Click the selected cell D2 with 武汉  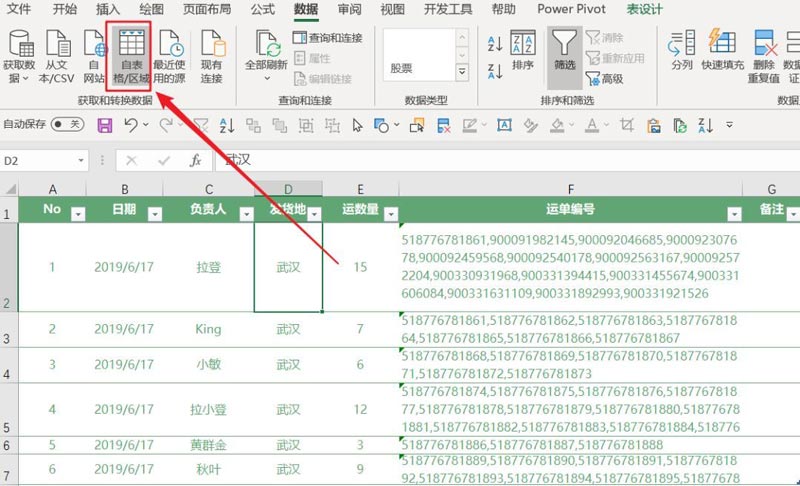[288, 267]
